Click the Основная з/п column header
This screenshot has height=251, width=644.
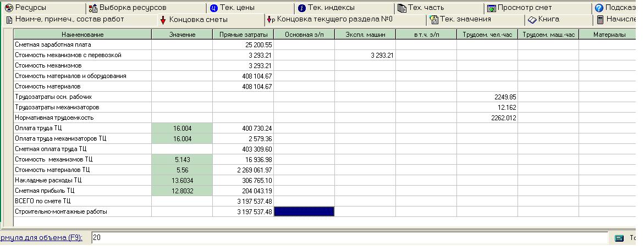(304, 35)
